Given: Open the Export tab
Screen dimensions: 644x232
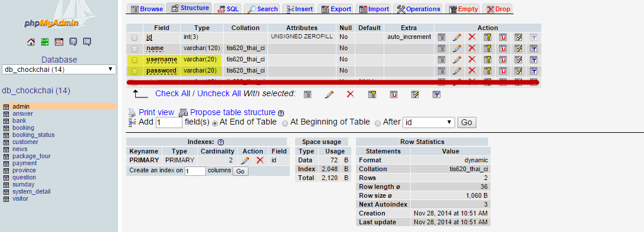Looking at the screenshot, I should point(336,9).
